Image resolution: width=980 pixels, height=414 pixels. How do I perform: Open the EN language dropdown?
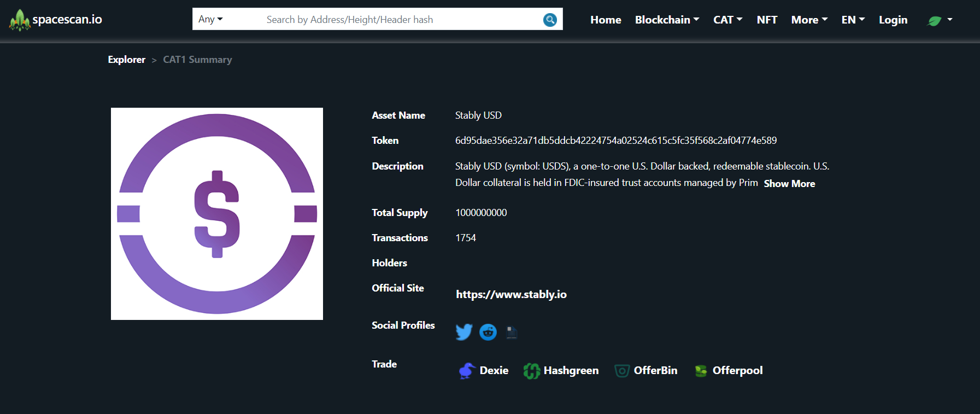[853, 20]
